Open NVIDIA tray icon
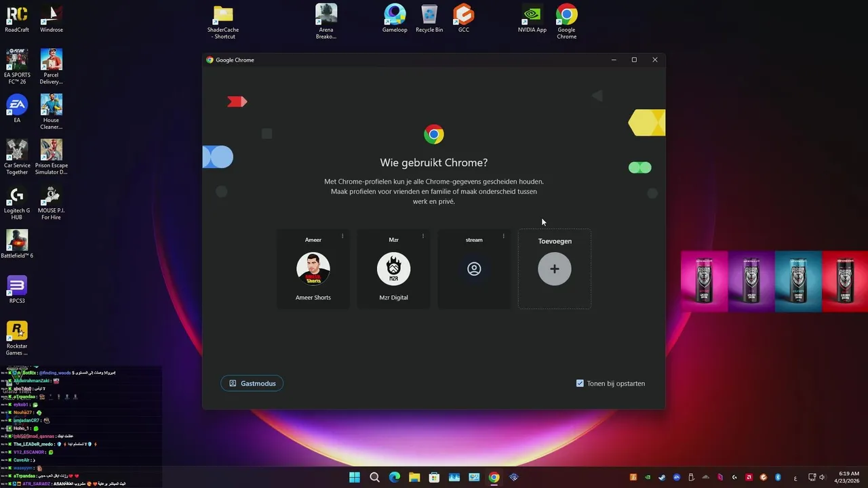The width and height of the screenshot is (868, 488). [x=648, y=477]
